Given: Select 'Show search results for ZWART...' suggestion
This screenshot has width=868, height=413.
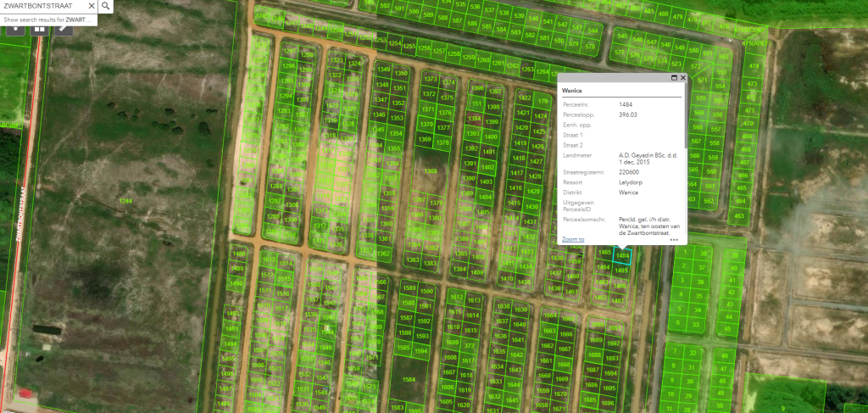Looking at the screenshot, I should click(47, 19).
